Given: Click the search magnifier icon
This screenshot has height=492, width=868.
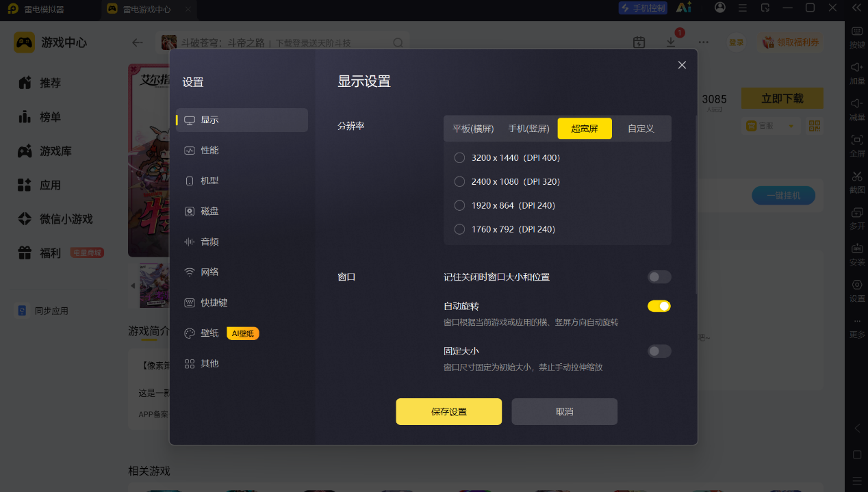Looking at the screenshot, I should [398, 42].
